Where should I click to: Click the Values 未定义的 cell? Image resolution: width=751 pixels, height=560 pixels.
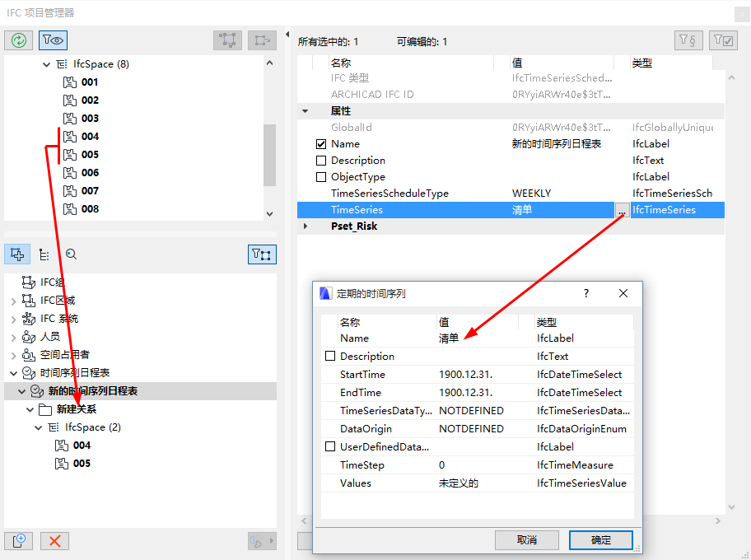click(x=459, y=483)
